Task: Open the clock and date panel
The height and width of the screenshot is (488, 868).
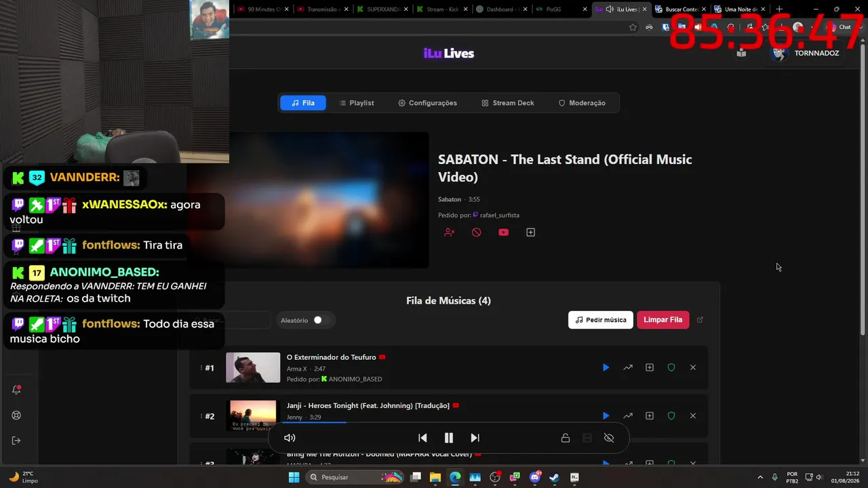Action: 846,477
